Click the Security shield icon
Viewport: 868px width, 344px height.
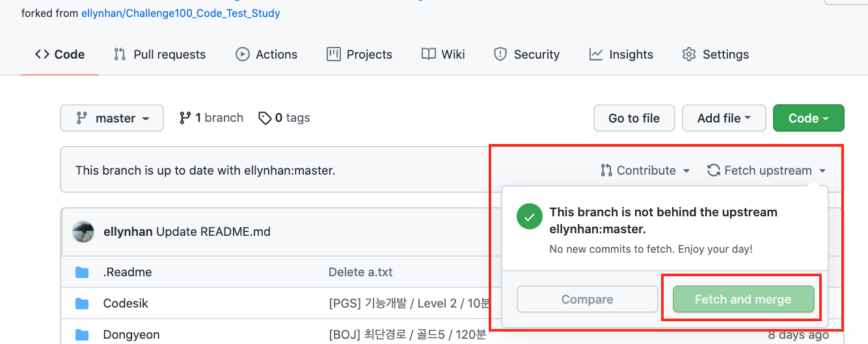500,55
